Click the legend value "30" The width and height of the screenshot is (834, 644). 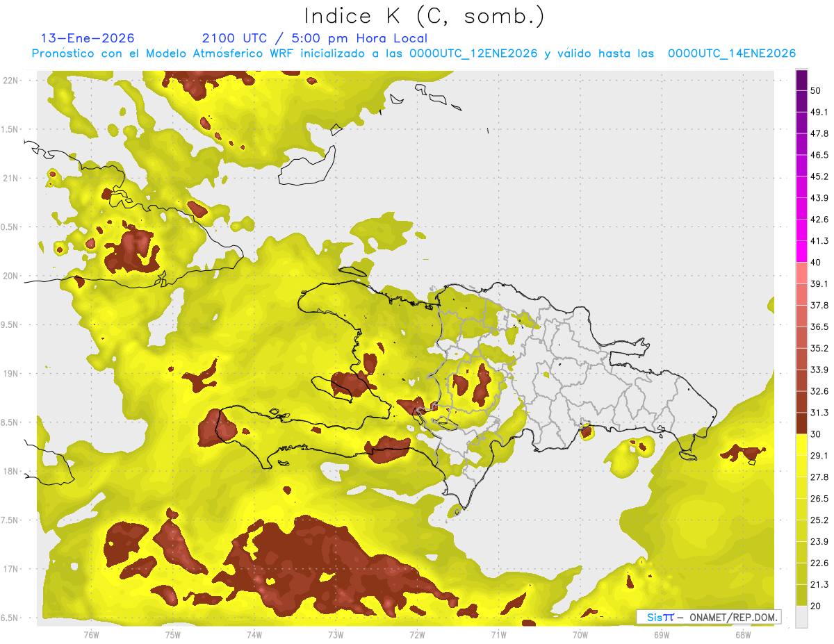click(x=816, y=434)
